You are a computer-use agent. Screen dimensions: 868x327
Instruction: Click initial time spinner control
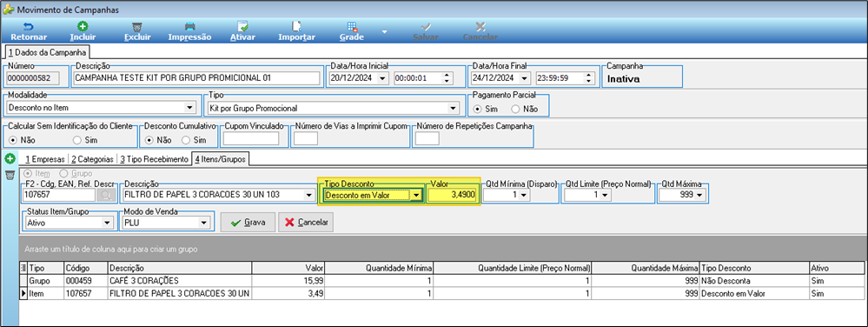(x=448, y=78)
